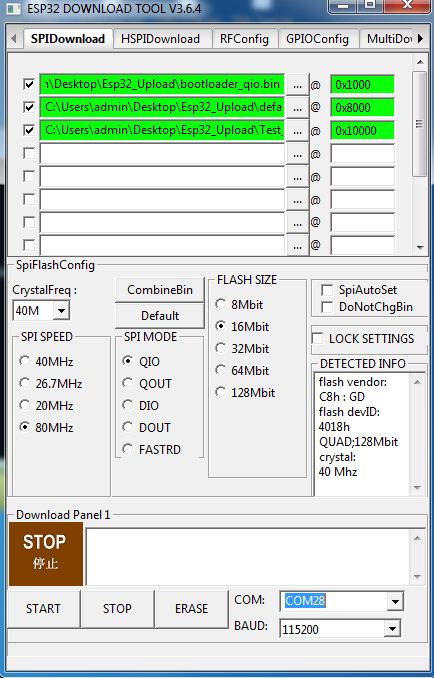434x678 pixels.
Task: Uncheck the 0x8000 partition file checkbox
Action: (29, 107)
